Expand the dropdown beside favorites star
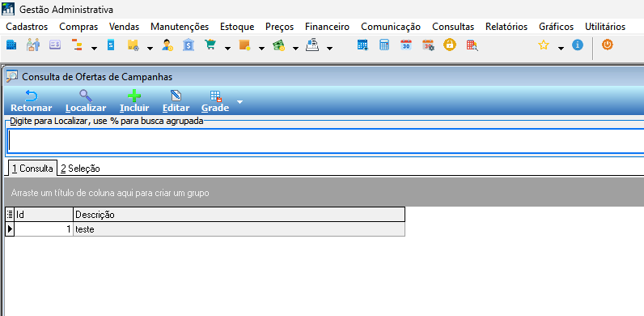Image resolution: width=644 pixels, height=316 pixels. tap(561, 49)
